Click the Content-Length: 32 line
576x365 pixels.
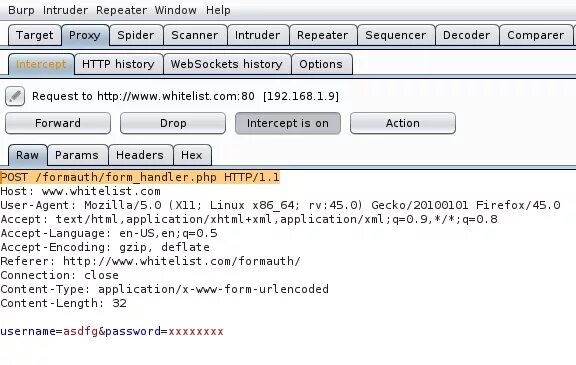click(x=64, y=303)
